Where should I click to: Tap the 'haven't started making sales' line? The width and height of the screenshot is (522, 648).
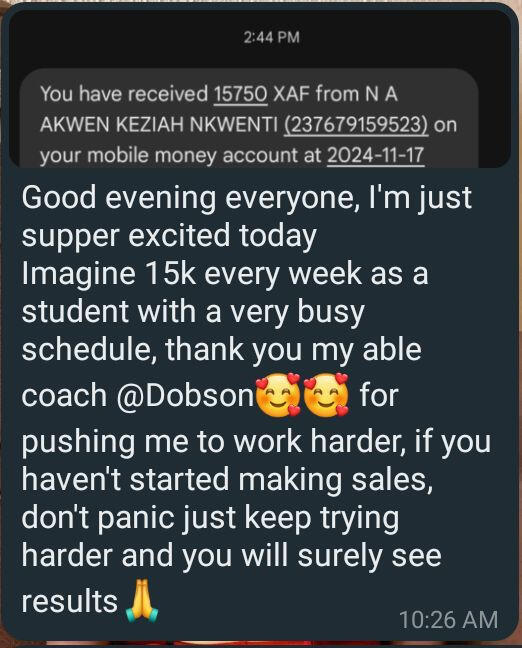point(227,480)
